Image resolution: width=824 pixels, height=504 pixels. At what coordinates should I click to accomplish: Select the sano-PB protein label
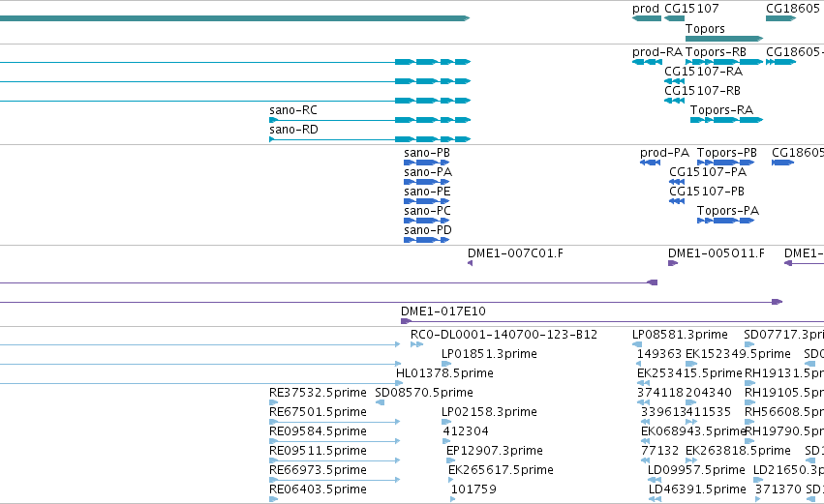click(x=427, y=153)
